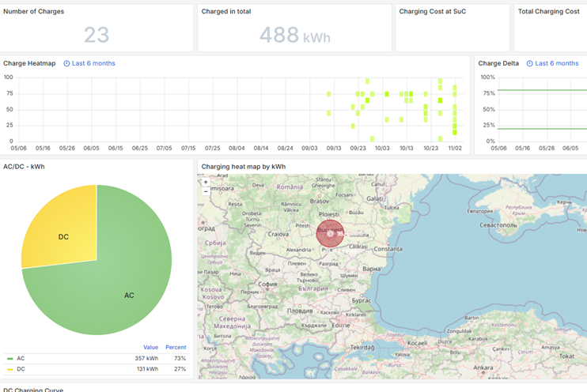
Task: Toggle DC series in pie chart legend
Action: tap(21, 369)
